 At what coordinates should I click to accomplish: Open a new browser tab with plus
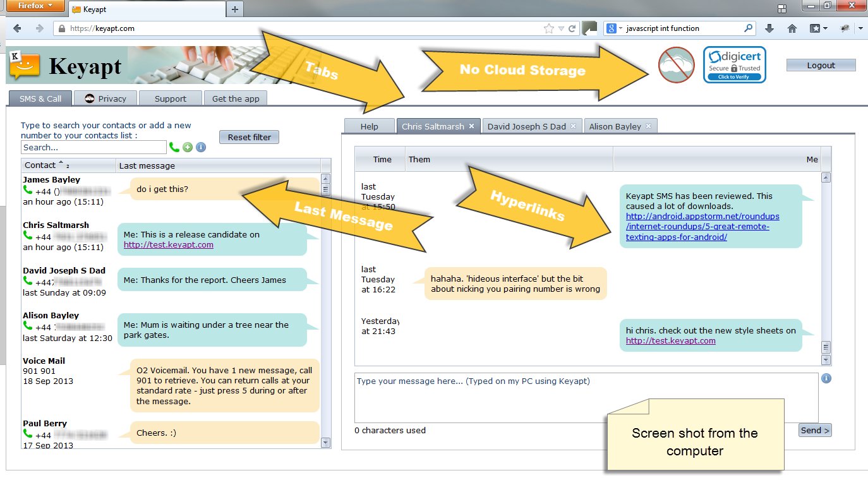tap(235, 9)
